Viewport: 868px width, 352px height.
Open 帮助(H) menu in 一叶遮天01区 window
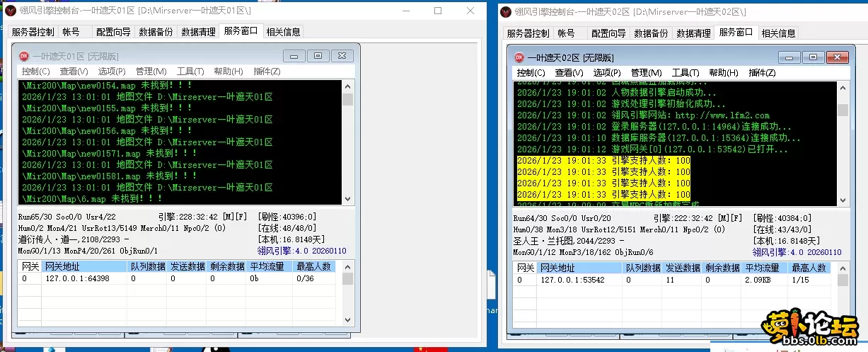228,72
